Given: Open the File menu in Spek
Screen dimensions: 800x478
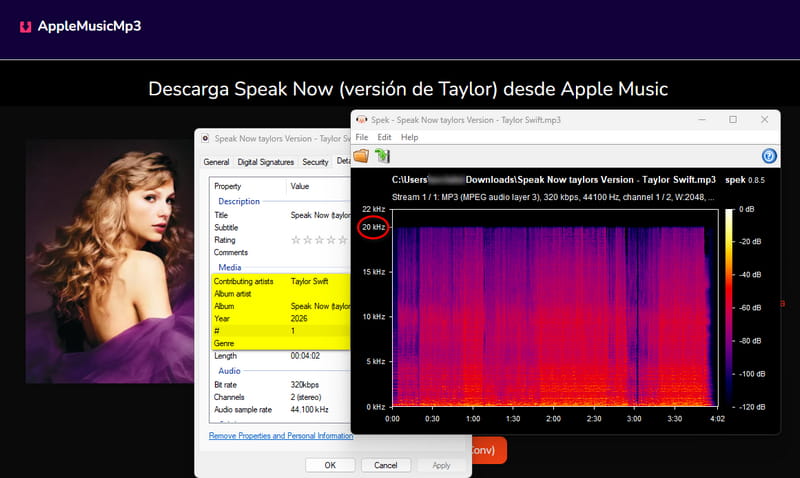Looking at the screenshot, I should (362, 137).
